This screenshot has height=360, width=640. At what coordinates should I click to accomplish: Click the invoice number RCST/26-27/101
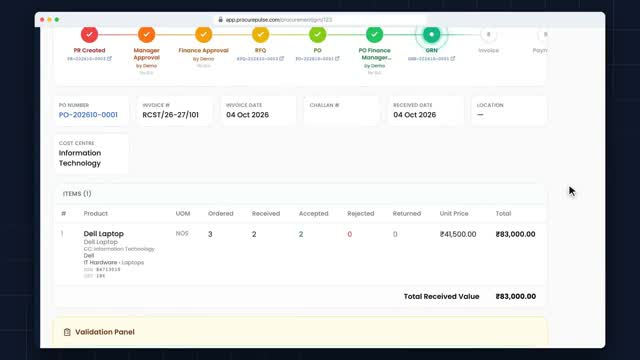pos(171,115)
